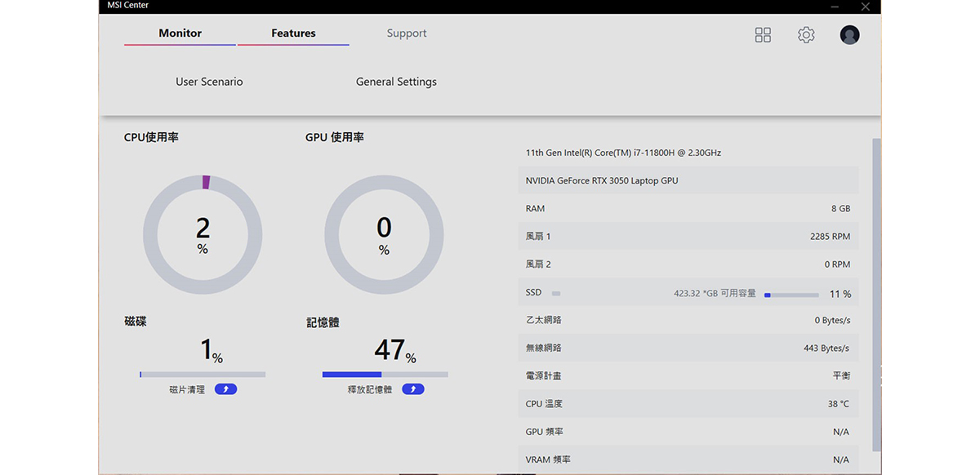
Task: Click the 磁碟 1% value
Action: (212, 350)
